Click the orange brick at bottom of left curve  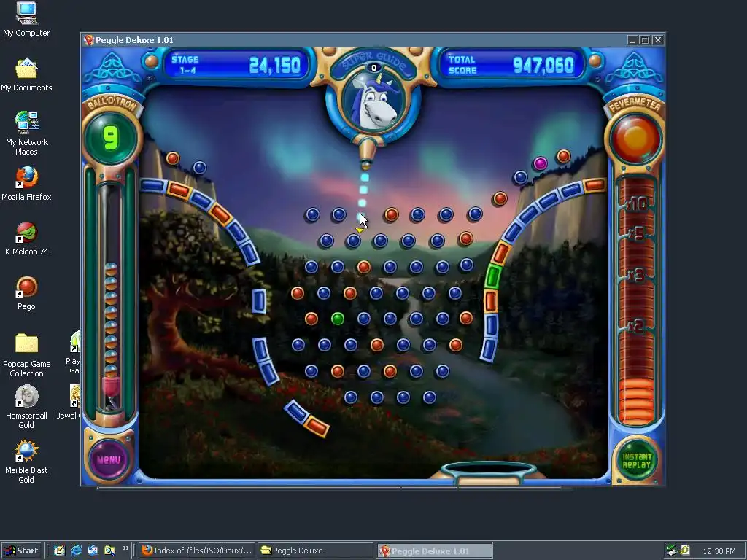tap(317, 426)
